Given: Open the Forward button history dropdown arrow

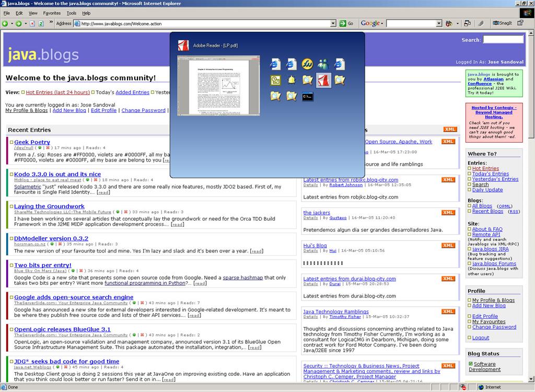Looking at the screenshot, I should tap(25, 24).
